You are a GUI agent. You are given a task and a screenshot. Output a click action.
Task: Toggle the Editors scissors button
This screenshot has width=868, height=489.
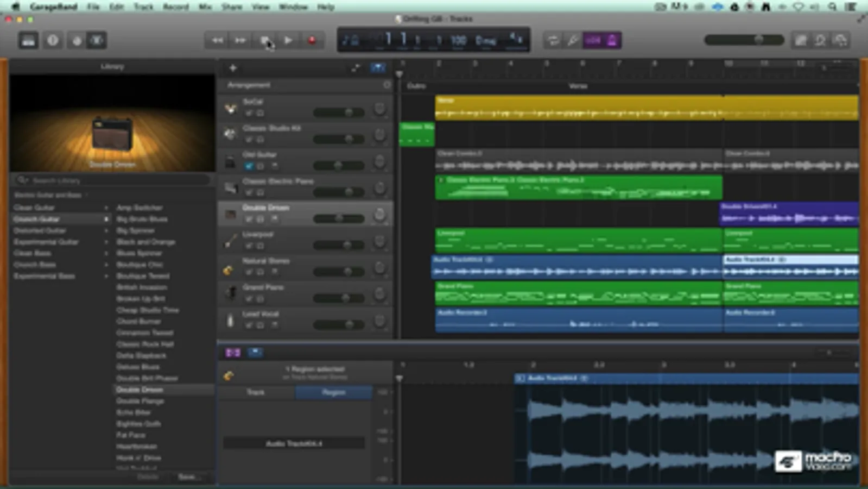click(x=97, y=40)
